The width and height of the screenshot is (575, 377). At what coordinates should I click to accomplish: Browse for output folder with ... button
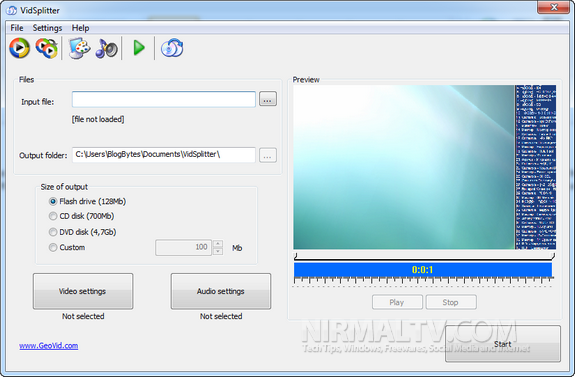click(x=268, y=155)
